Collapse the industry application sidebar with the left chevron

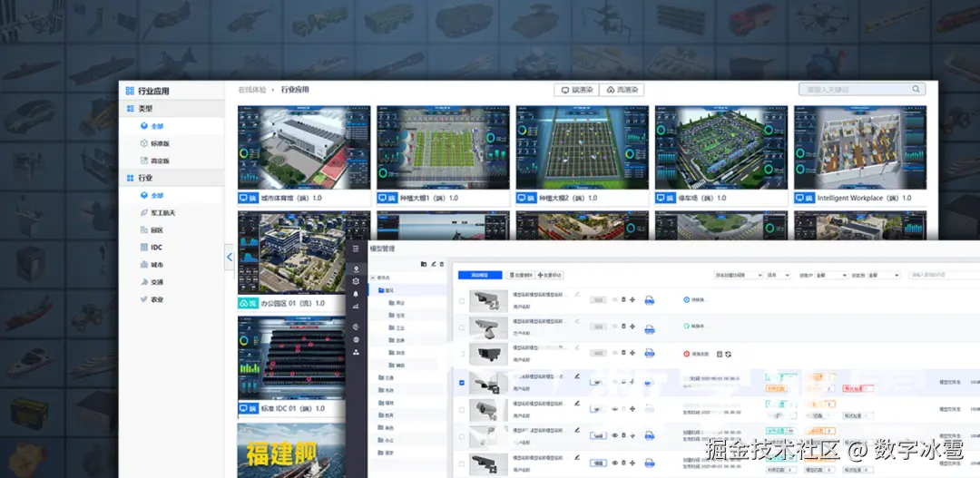[x=230, y=257]
